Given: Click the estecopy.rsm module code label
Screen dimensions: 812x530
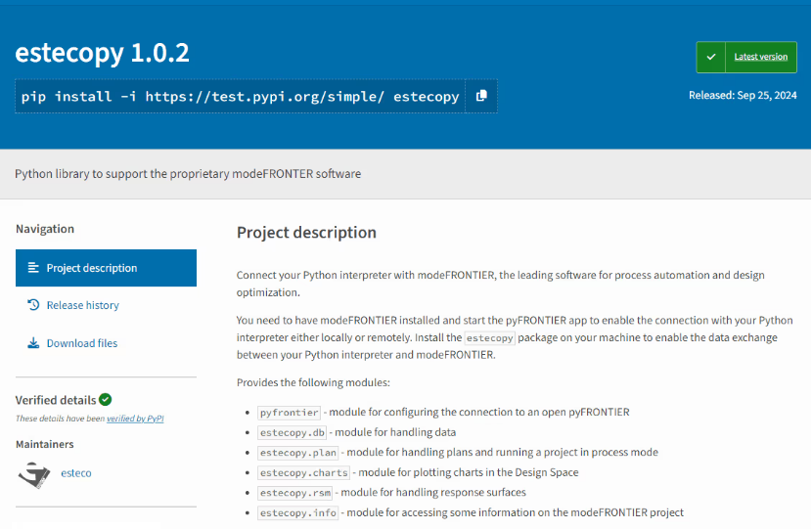Looking at the screenshot, I should point(295,493).
